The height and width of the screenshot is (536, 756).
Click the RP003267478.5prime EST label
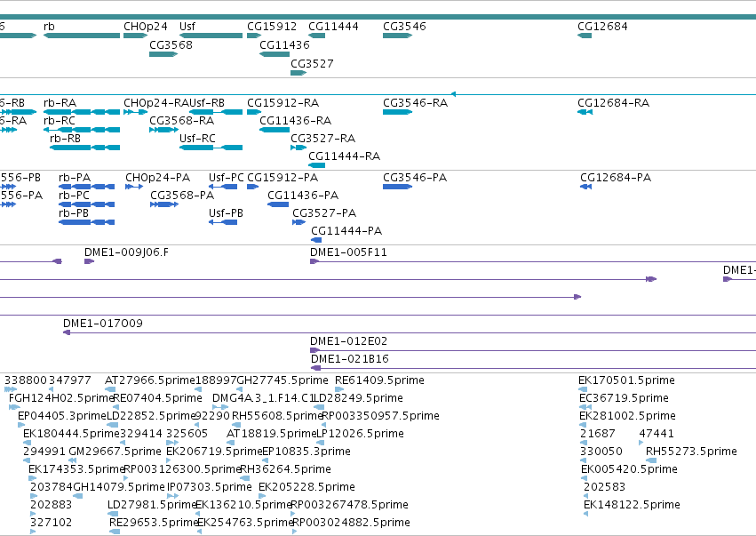(x=350, y=505)
